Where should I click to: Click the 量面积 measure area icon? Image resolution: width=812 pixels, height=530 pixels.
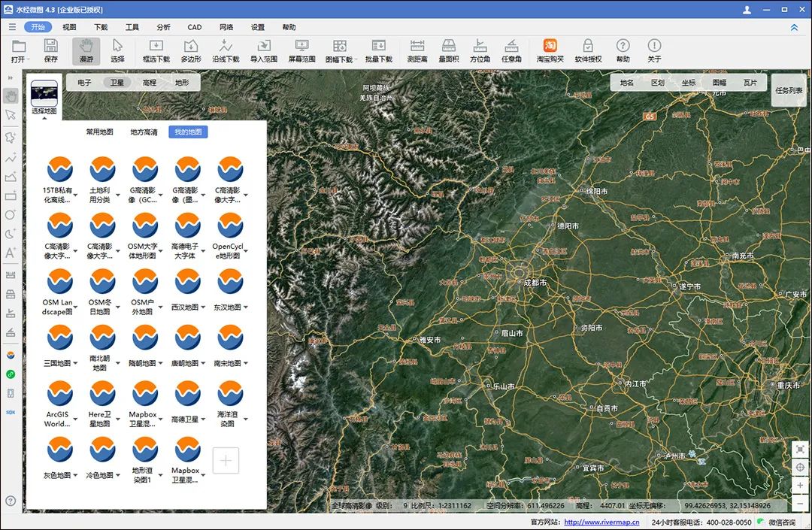click(x=448, y=50)
